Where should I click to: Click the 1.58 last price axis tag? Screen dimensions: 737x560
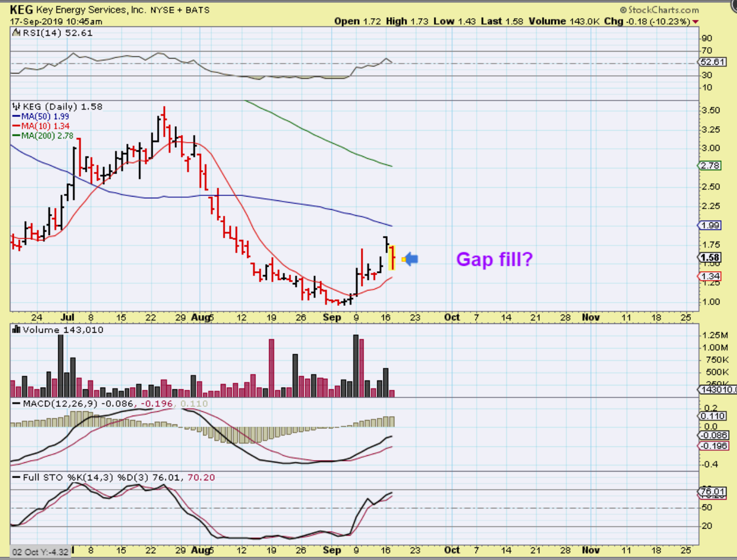710,257
